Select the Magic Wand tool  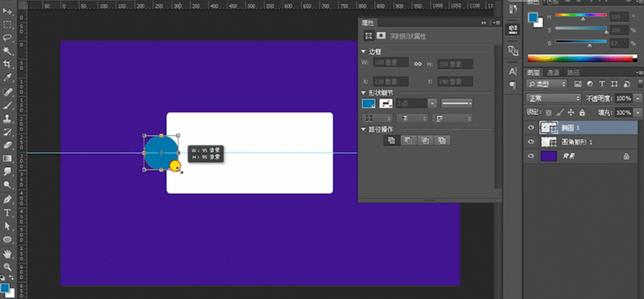(x=8, y=50)
